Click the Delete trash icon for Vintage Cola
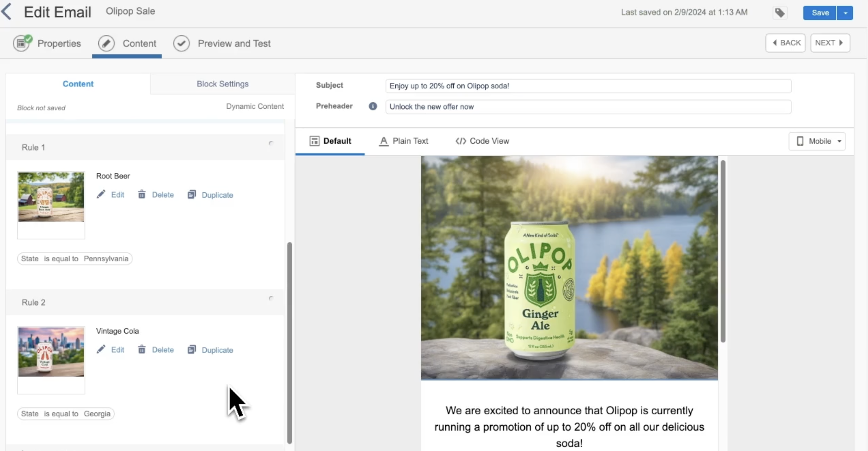Viewport: 868px width, 451px height. click(142, 349)
